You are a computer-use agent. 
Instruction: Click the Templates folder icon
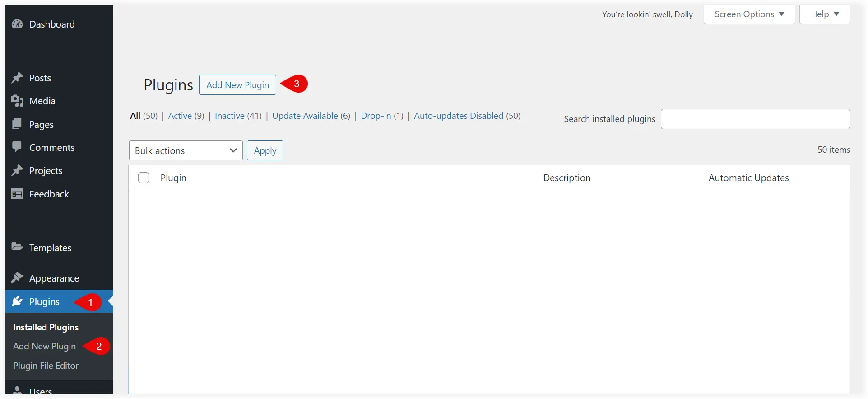pos(17,247)
